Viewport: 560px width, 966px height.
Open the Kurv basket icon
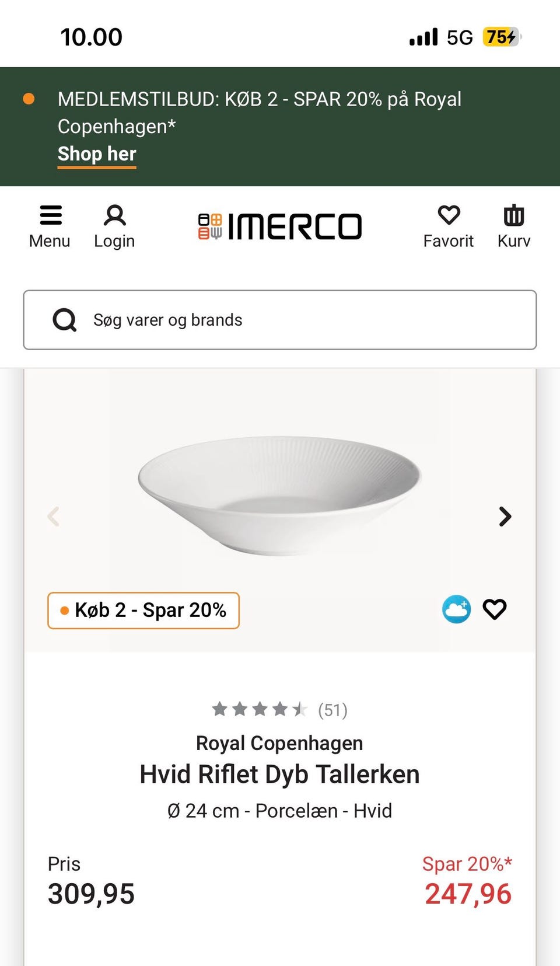click(513, 216)
